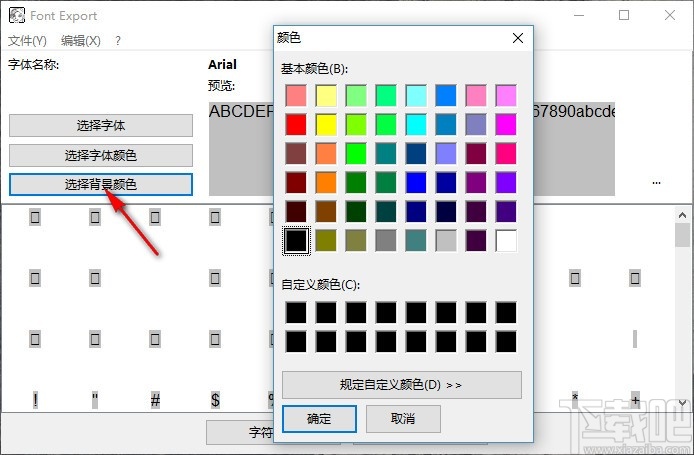Viewport: 694px width, 455px height.
Task: Click the Font Export app icon in the title bar
Action: (x=17, y=15)
